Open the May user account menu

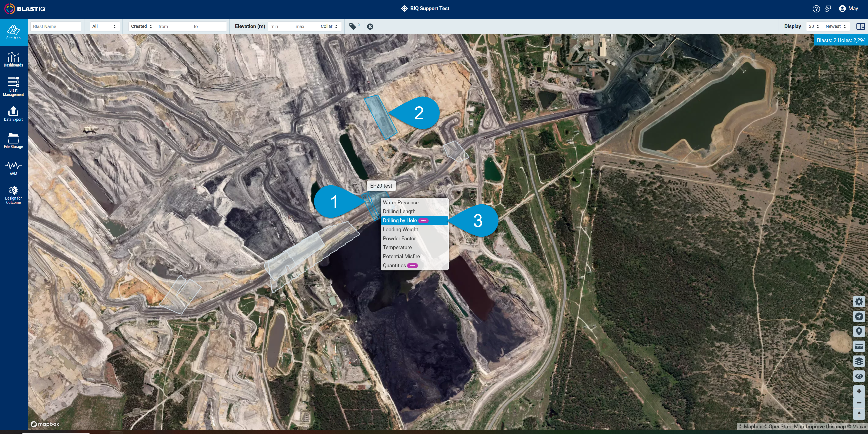tap(849, 9)
